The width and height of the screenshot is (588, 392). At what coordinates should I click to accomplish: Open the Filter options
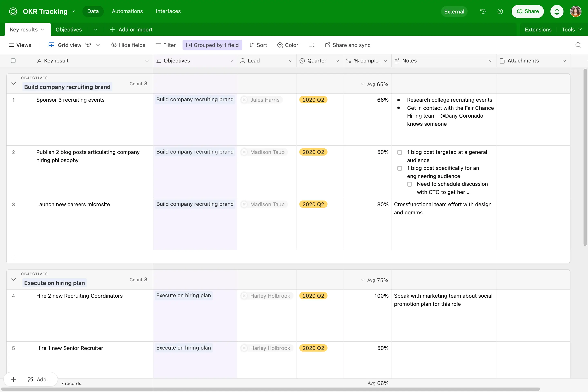click(x=166, y=45)
